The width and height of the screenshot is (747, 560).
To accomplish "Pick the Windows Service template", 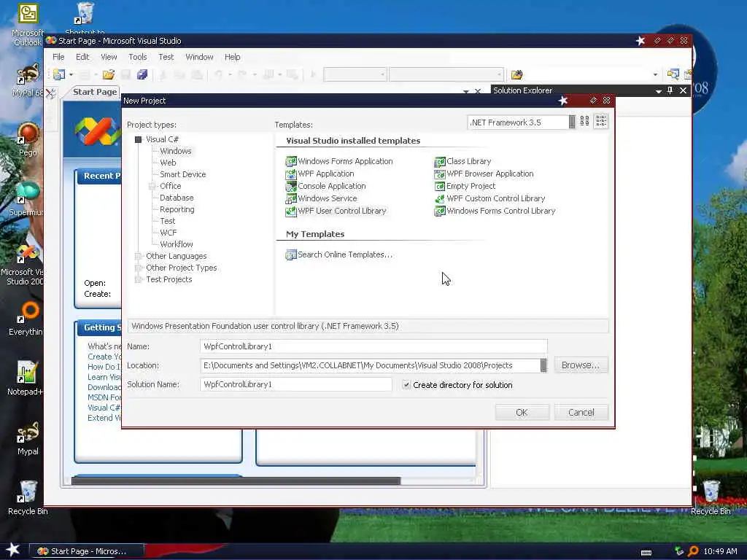I will click(x=322, y=198).
